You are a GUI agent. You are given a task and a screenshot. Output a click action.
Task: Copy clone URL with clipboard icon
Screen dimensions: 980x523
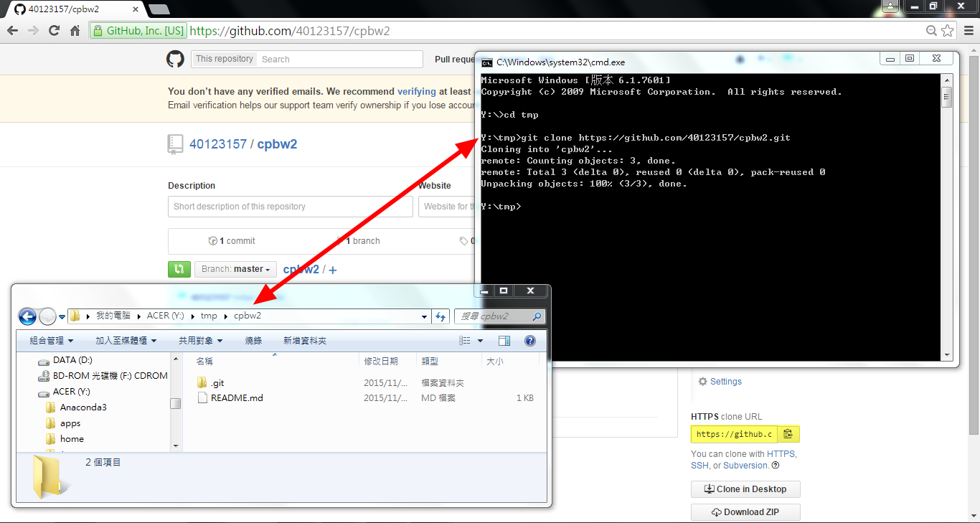point(788,434)
